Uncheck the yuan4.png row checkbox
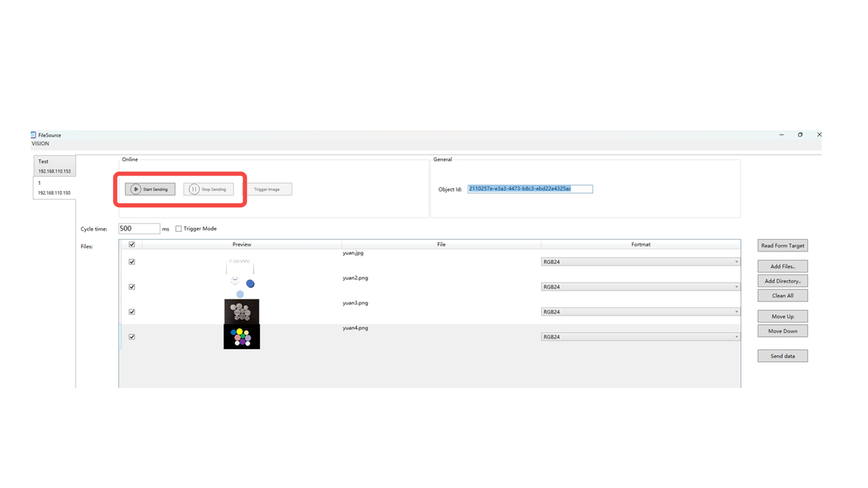Image resolution: width=868 pixels, height=488 pixels. click(132, 337)
